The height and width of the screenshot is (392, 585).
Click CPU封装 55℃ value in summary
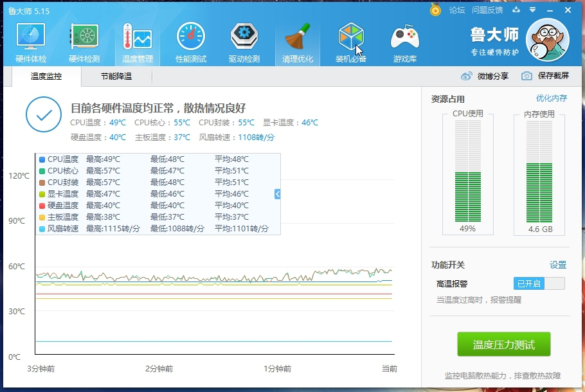tap(246, 123)
